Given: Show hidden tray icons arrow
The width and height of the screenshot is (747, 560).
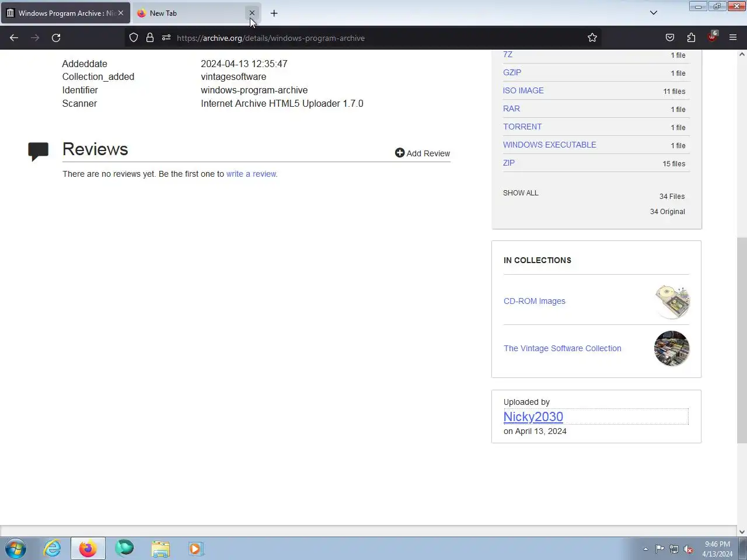Looking at the screenshot, I should [645, 549].
